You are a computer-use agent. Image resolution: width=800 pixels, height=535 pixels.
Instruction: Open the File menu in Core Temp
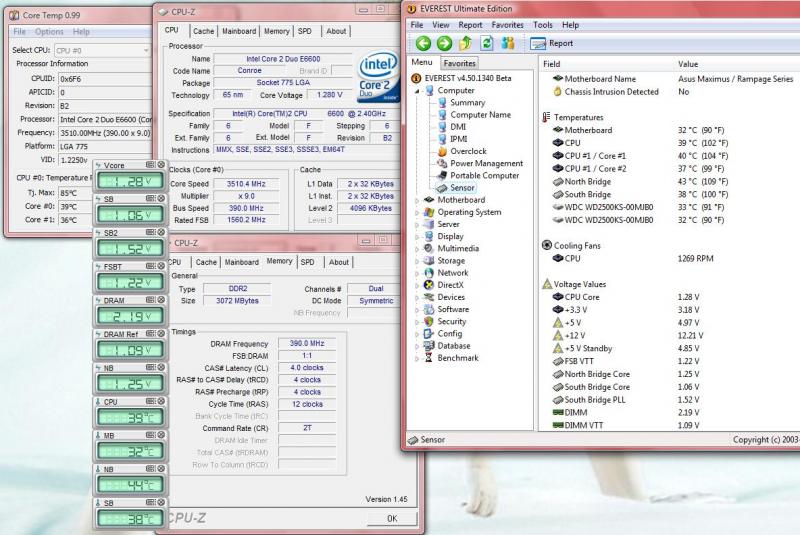point(19,32)
